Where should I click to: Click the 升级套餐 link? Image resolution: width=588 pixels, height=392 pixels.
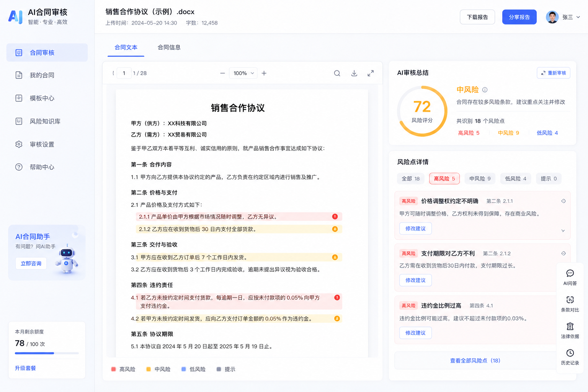point(25,368)
